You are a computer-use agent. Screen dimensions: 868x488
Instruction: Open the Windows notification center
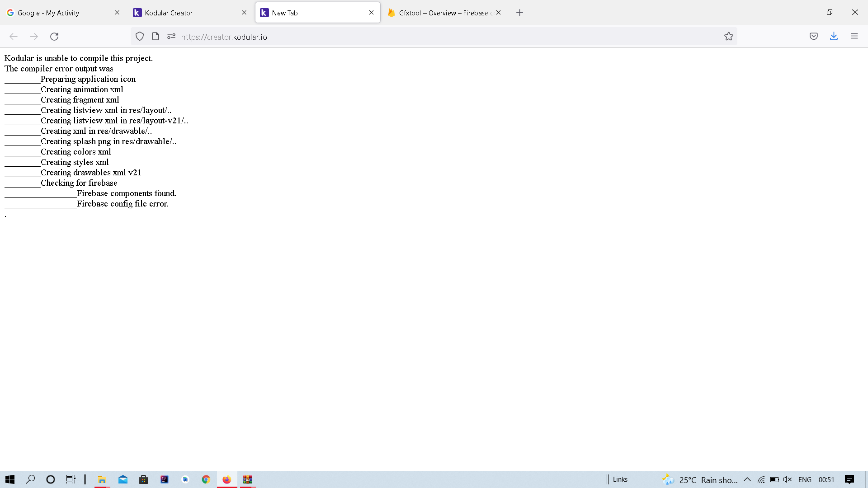(x=849, y=479)
